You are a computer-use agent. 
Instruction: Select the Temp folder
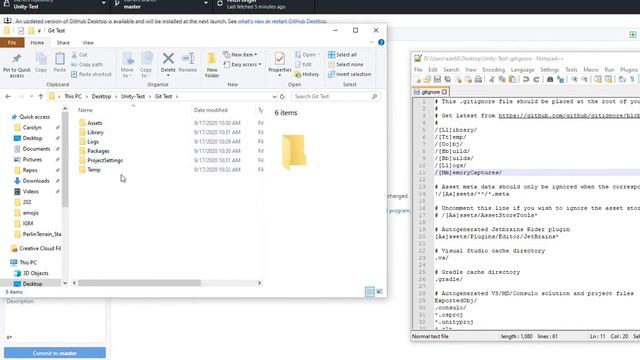pos(94,170)
